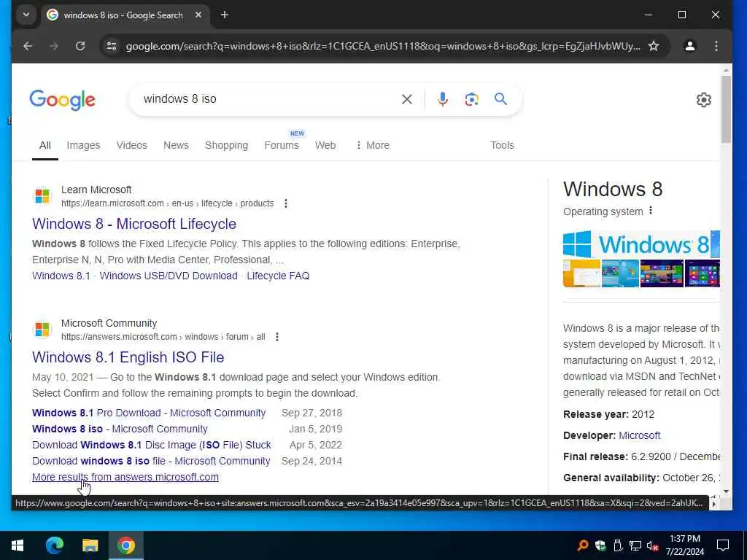This screenshot has height=560, width=747.
Task: Search by image with the Lens icon
Action: (471, 99)
